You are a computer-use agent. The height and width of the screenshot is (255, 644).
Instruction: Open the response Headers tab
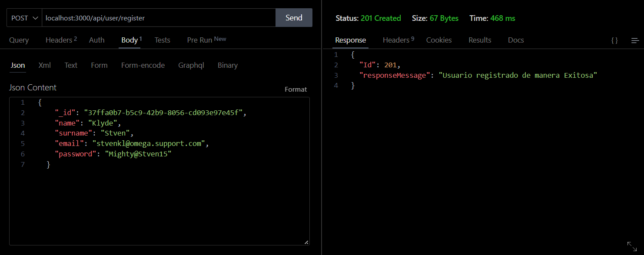[398, 40]
